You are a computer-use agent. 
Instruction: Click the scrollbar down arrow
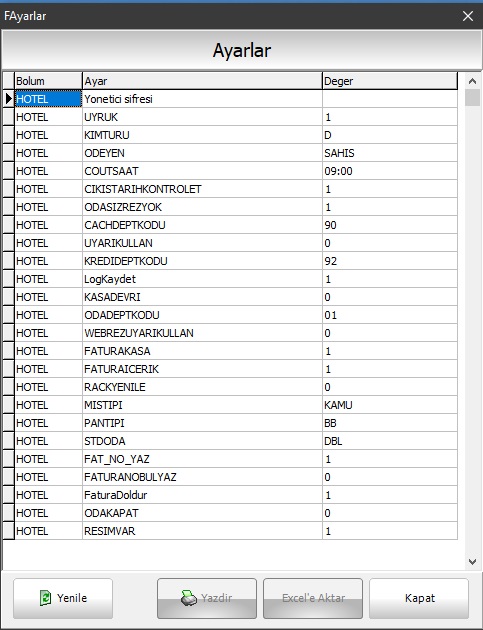pos(473,561)
